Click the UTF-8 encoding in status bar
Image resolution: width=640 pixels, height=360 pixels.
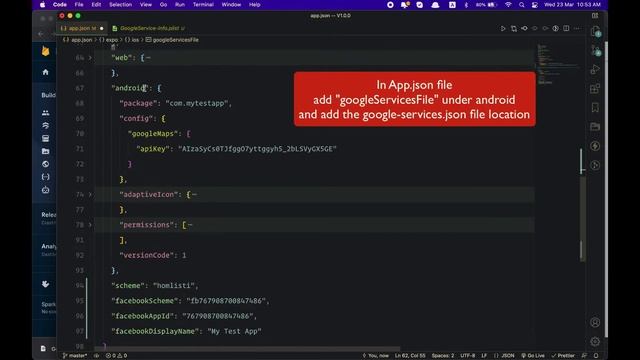point(468,356)
